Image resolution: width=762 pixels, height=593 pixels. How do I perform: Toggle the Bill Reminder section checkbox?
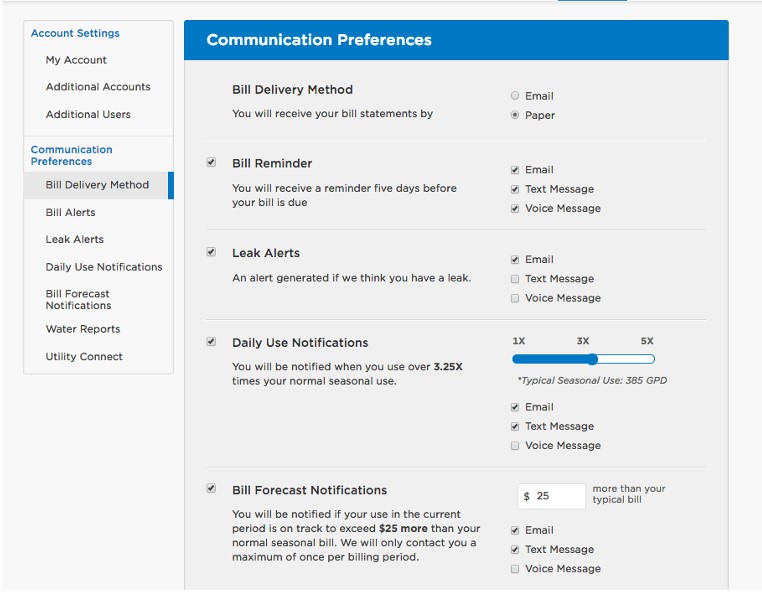click(x=211, y=162)
